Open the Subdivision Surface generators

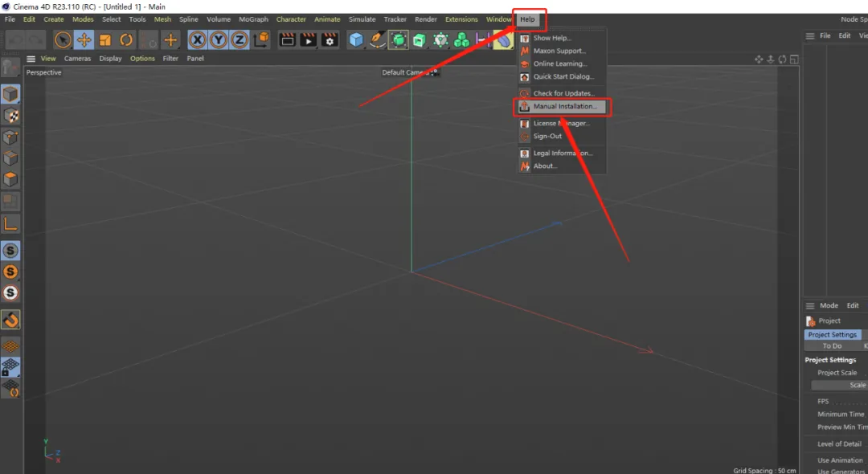[398, 40]
